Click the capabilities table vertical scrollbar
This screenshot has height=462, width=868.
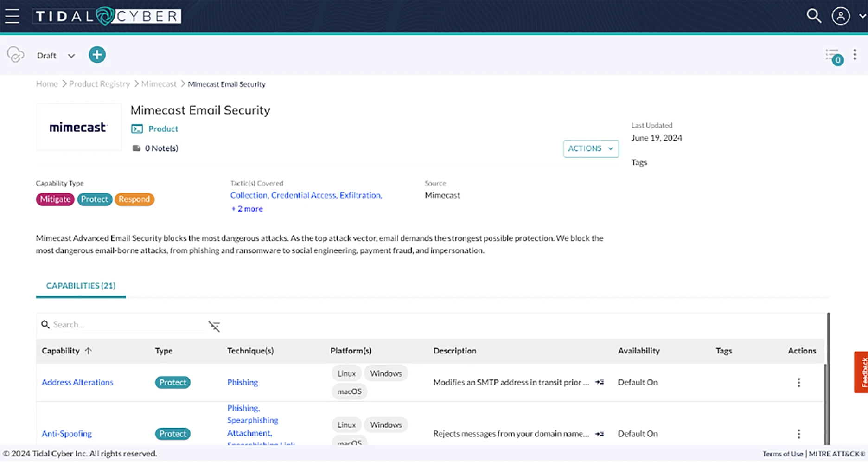[828, 379]
